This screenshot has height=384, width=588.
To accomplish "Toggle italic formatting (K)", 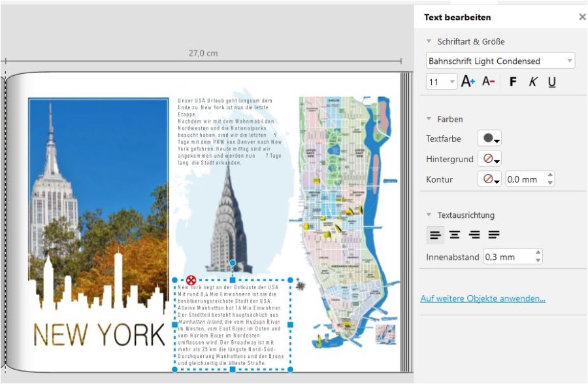I will [x=532, y=82].
